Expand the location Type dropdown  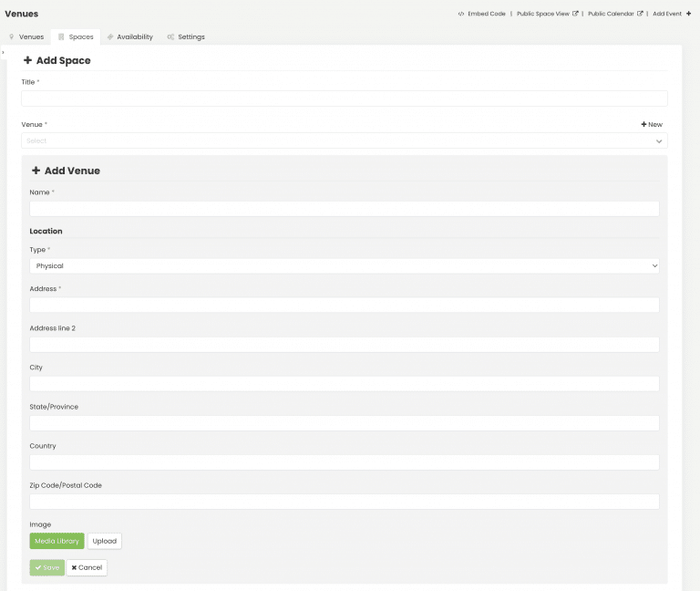[x=344, y=266]
